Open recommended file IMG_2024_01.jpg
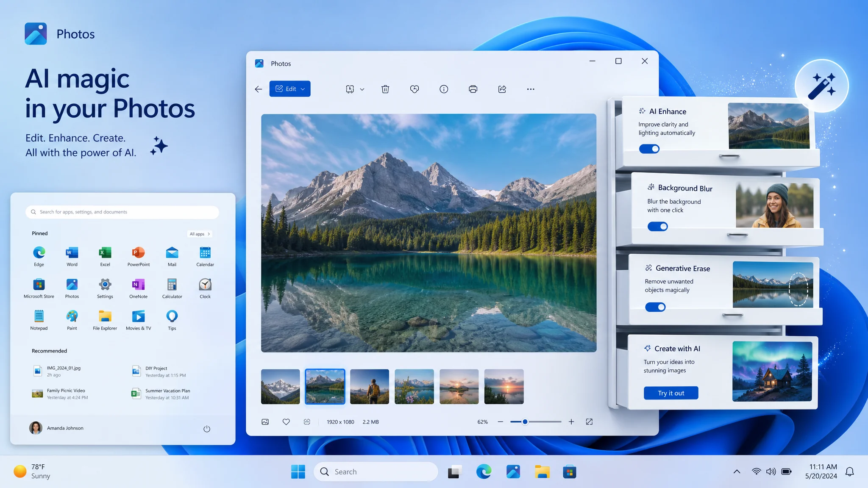Screen dimensions: 868x488 (x=57, y=371)
